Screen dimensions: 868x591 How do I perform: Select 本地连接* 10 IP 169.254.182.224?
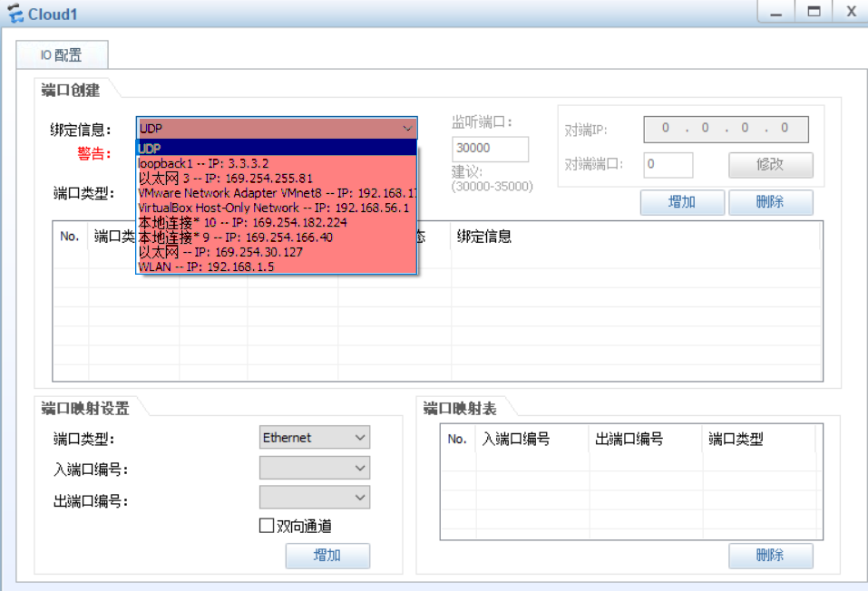pos(277,222)
